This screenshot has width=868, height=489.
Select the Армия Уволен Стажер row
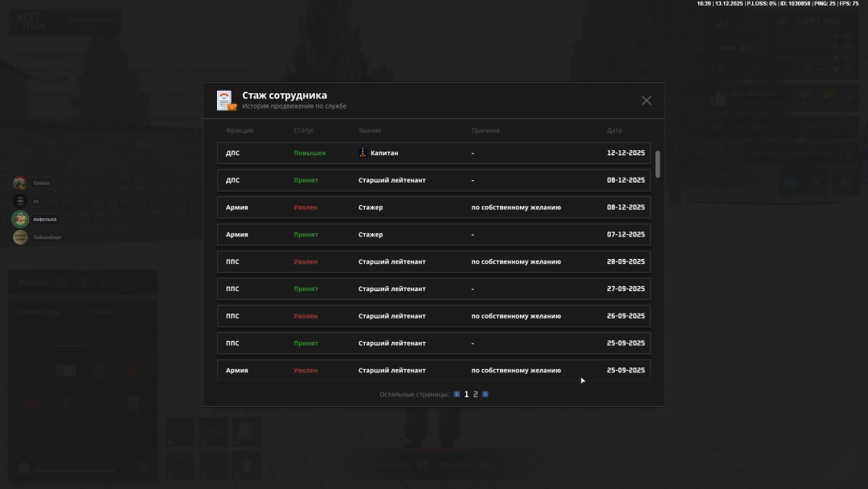[x=433, y=208]
